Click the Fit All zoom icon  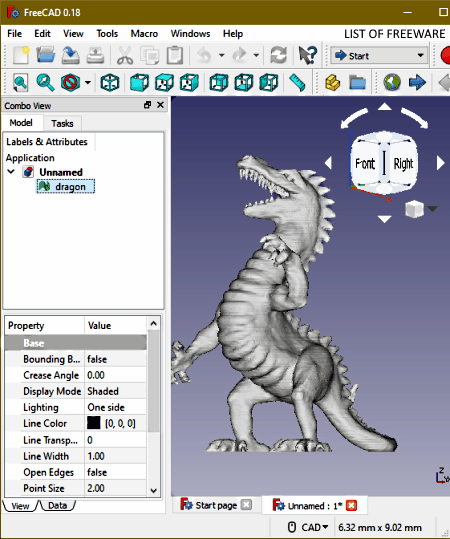coord(20,83)
